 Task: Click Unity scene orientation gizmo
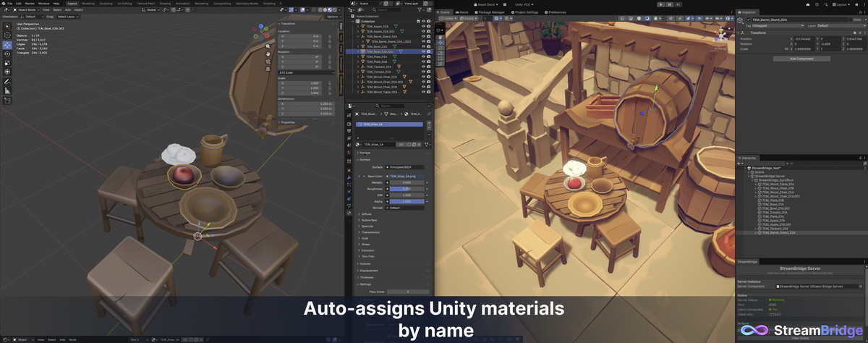[x=722, y=34]
